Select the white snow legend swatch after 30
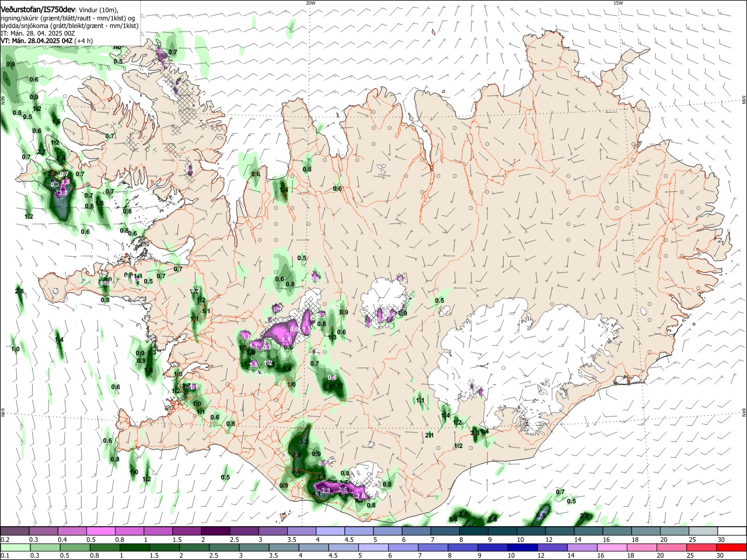The height and width of the screenshot is (560, 747). pos(732,531)
